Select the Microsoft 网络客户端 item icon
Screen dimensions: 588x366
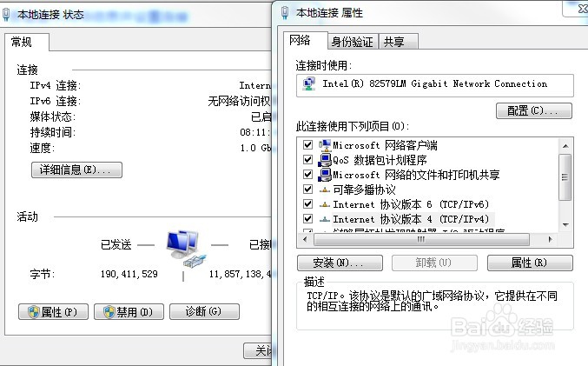(325, 145)
